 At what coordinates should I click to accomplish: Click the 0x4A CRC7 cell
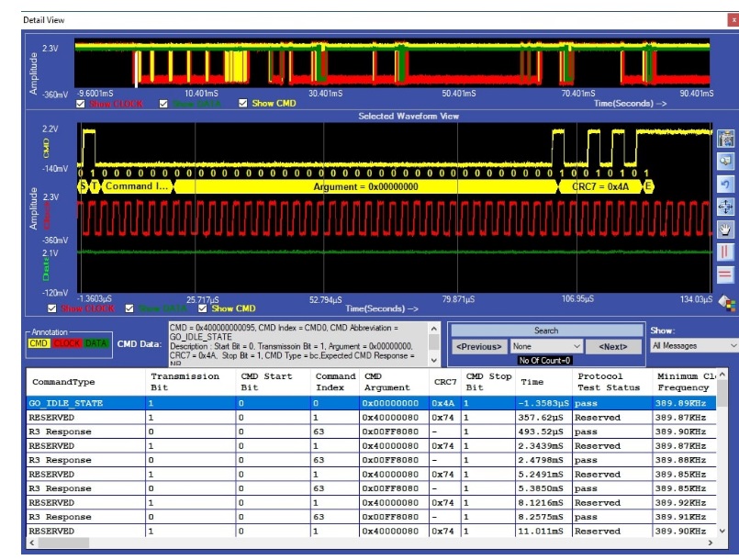pos(445,403)
